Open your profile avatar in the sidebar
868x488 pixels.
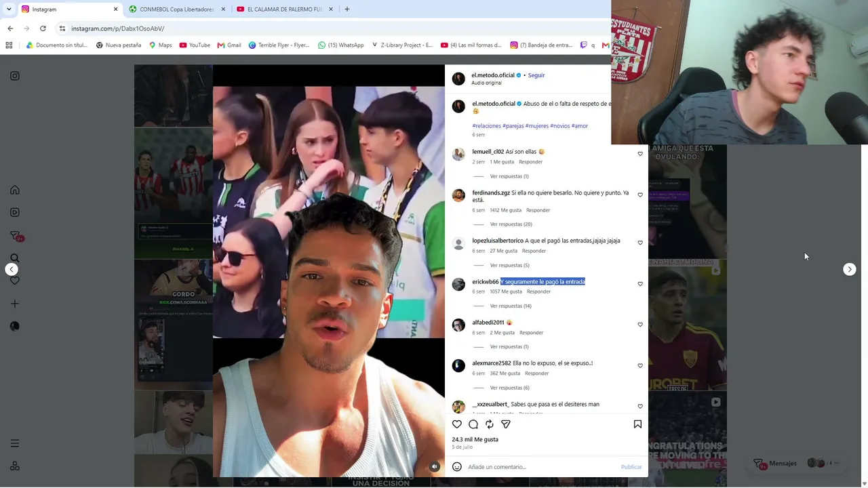[15, 326]
